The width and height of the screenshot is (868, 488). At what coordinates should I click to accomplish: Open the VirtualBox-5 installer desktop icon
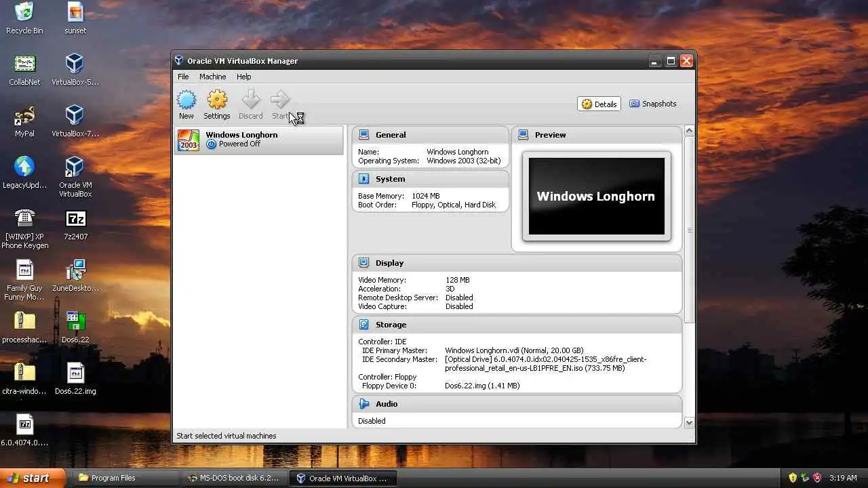coord(75,64)
